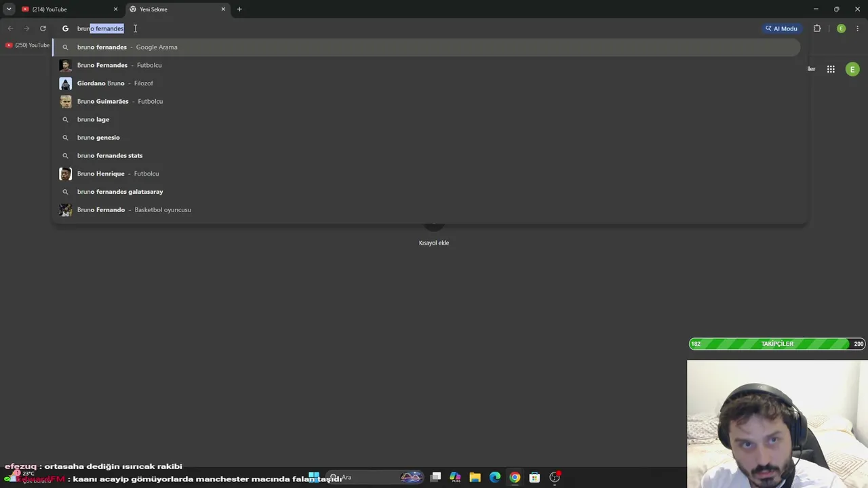Open OBS Studio from the taskbar

[555, 477]
